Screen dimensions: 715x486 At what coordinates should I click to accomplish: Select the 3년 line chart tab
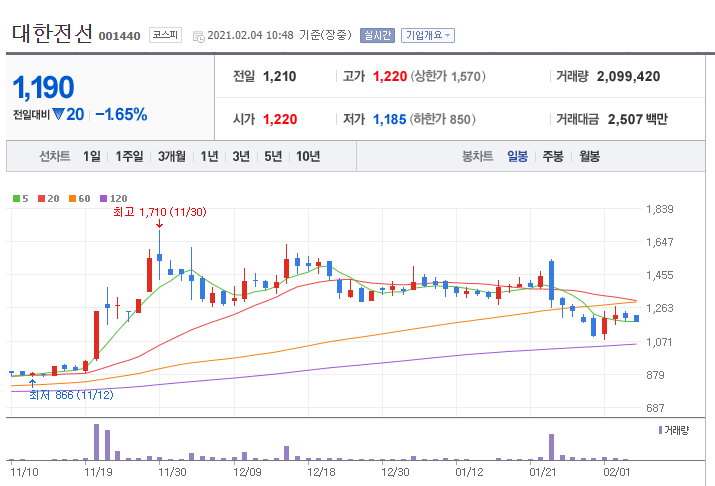241,156
